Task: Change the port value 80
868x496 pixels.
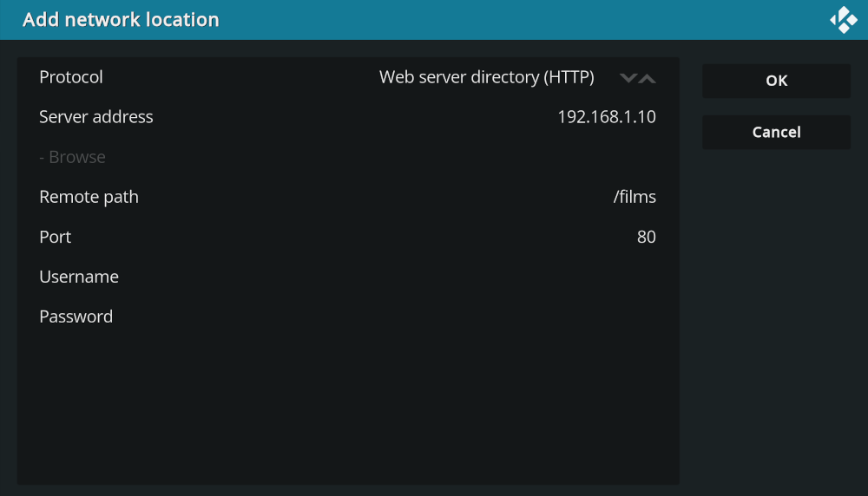Action: tap(646, 237)
